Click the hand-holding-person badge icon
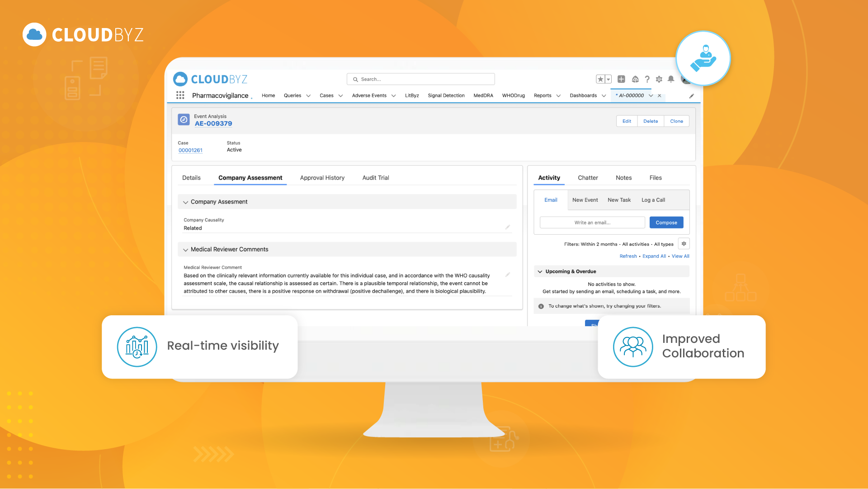 point(703,58)
